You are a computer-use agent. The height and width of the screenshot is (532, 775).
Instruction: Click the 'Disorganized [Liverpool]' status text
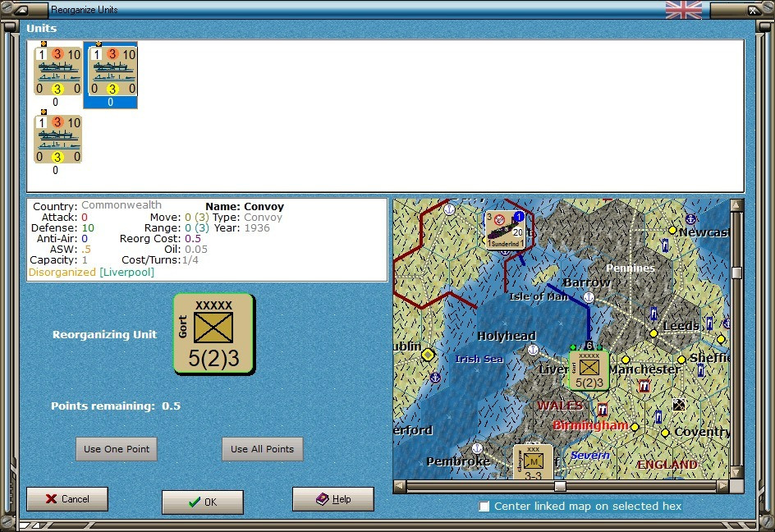[91, 273]
